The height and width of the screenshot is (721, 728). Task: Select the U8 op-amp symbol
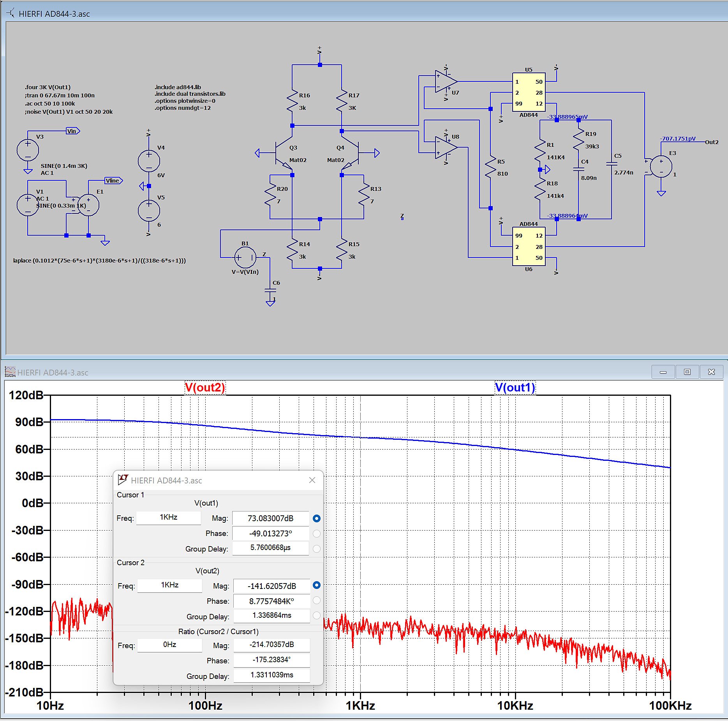point(446,148)
